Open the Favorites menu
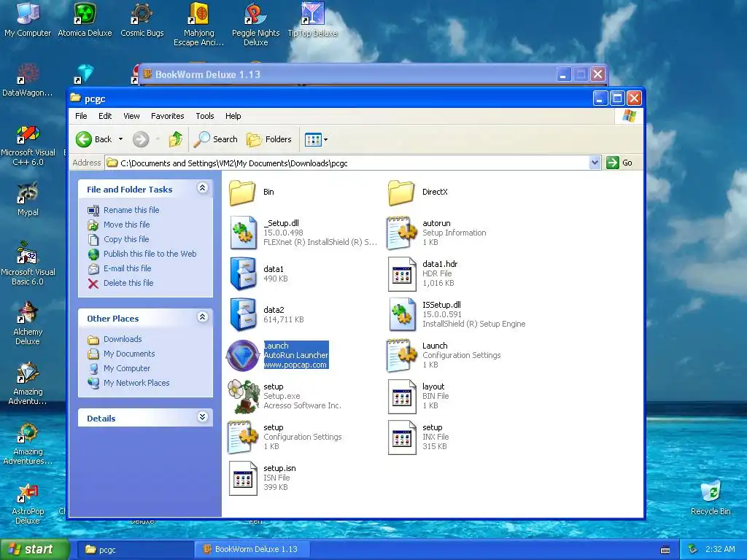Screen dimensions: 747x560 point(167,116)
